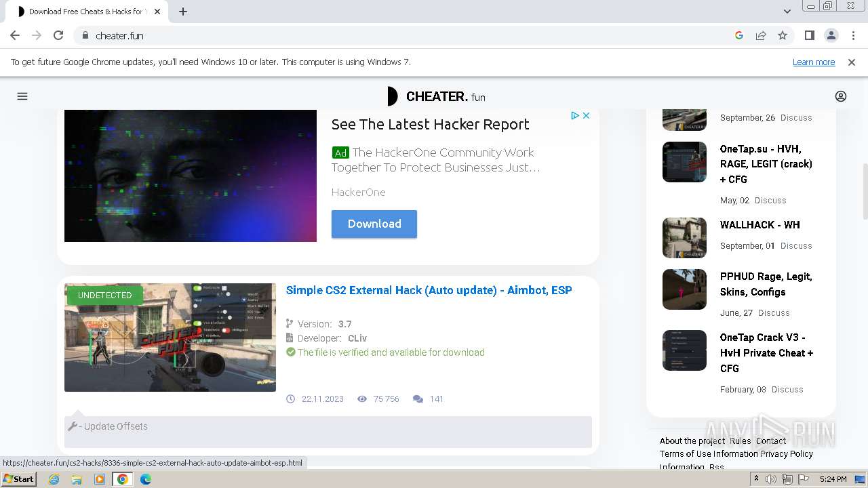Click the clock showing 5:24 PM

(833, 479)
